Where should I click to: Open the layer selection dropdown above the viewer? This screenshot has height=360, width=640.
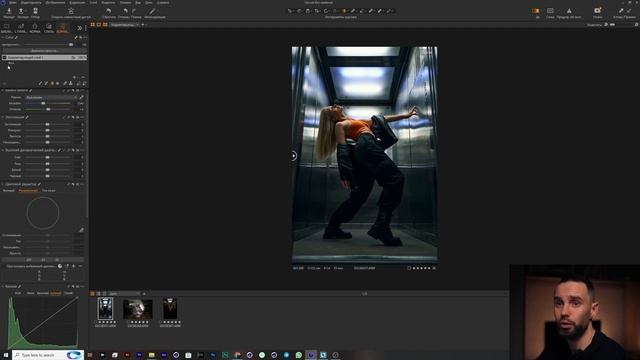coord(125,25)
